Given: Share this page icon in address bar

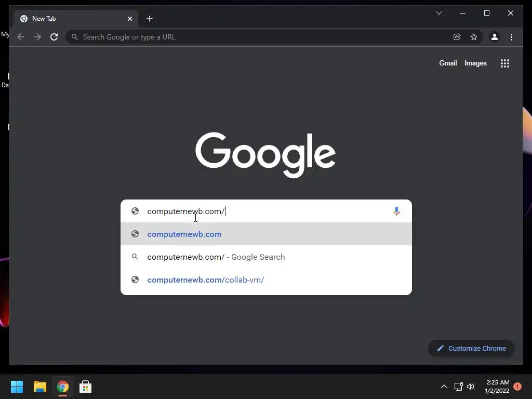Looking at the screenshot, I should click(457, 37).
